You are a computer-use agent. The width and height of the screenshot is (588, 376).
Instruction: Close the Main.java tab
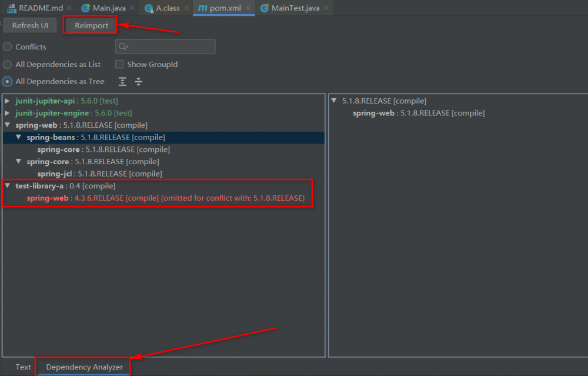coord(132,8)
